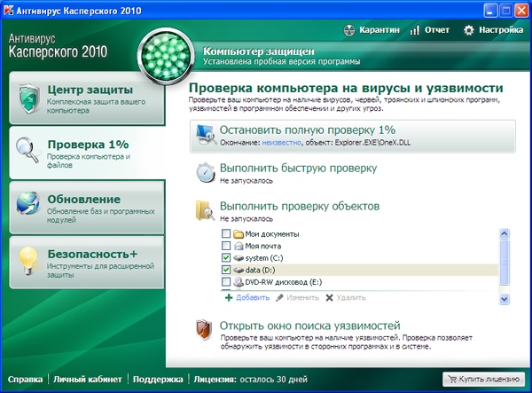
Task: Click the Отчет bar chart icon
Action: (415, 30)
